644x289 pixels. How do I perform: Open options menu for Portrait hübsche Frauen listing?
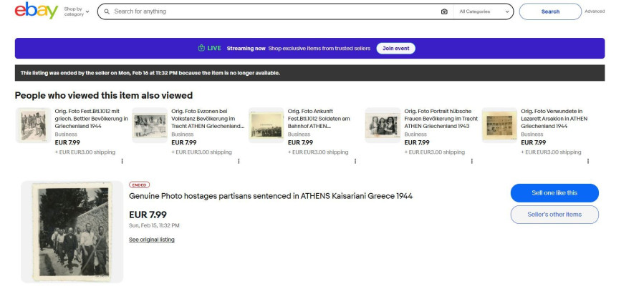point(471,161)
